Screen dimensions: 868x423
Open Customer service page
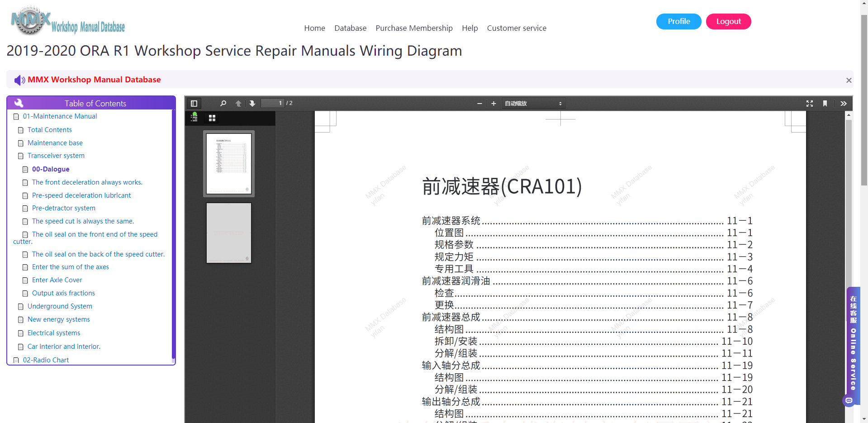pos(517,28)
